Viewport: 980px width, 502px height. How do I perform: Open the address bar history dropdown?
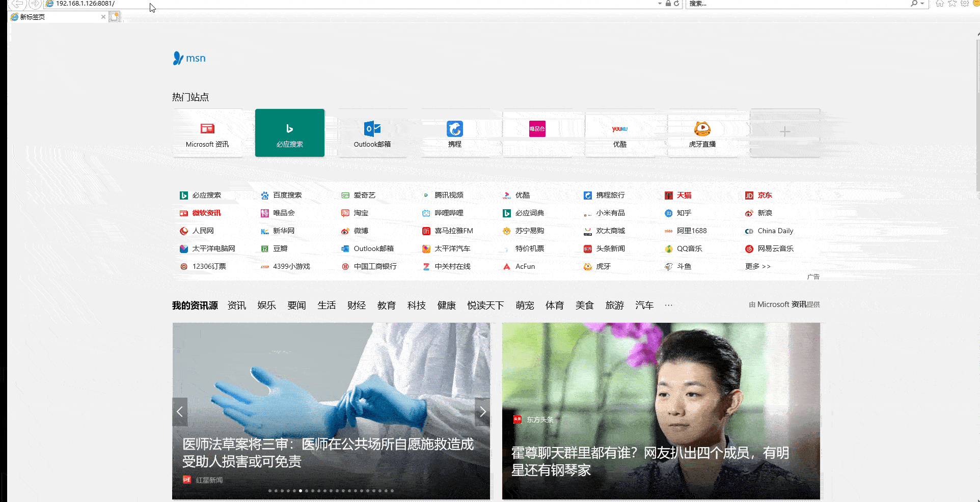[659, 4]
